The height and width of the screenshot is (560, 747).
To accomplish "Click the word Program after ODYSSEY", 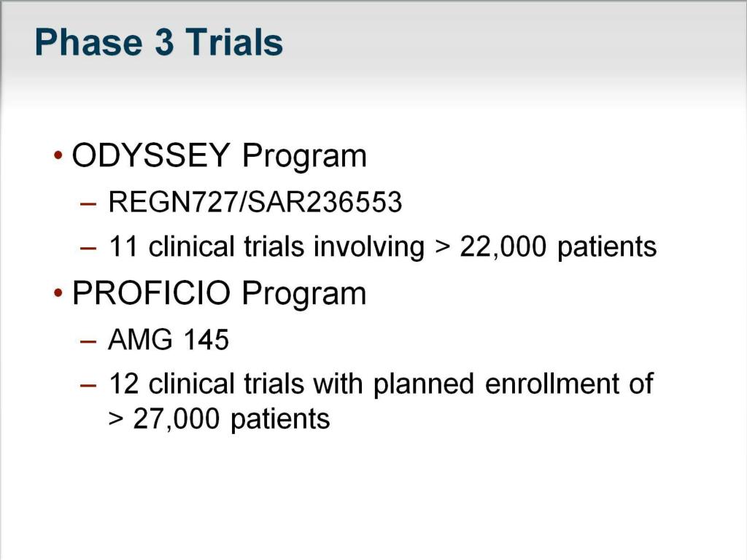I will (304, 157).
